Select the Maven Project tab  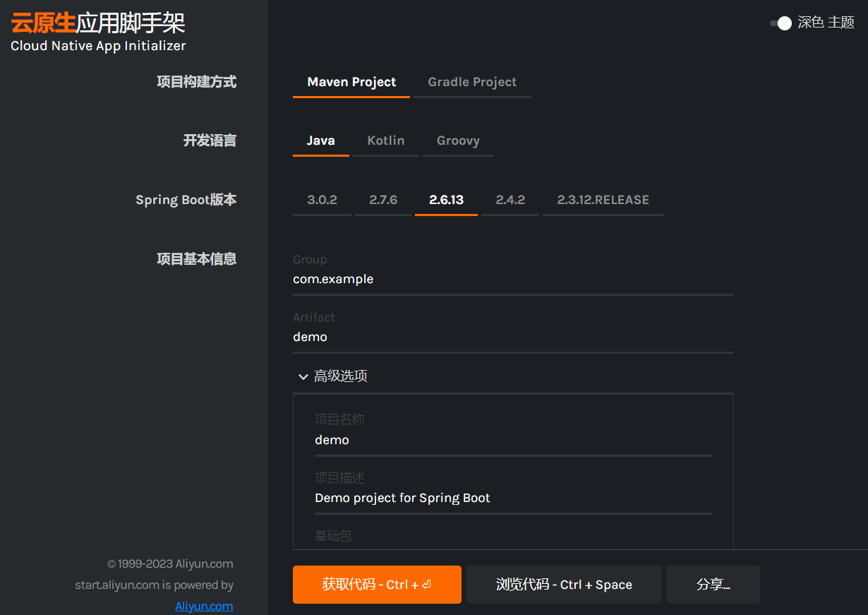351,82
